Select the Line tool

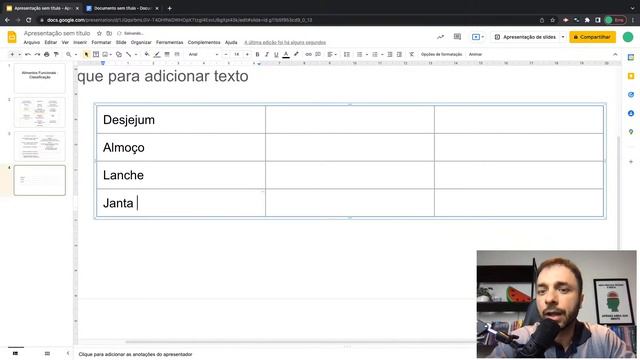coord(129,54)
